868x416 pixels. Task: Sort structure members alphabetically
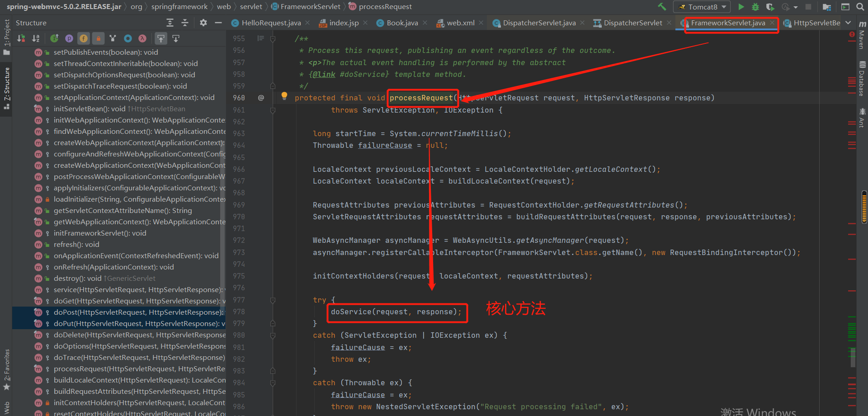[36, 38]
